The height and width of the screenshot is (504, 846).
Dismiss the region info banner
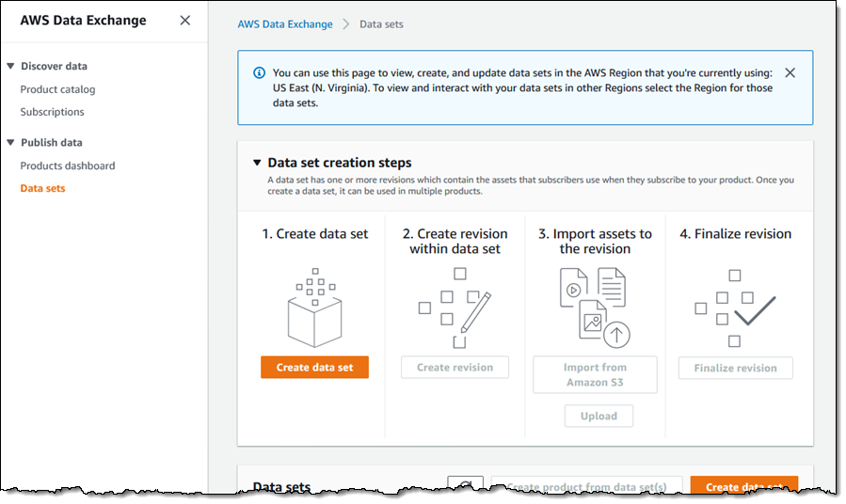click(x=790, y=72)
